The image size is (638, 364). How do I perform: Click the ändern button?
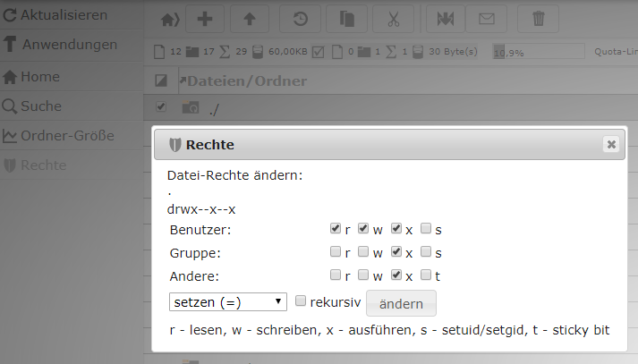401,304
